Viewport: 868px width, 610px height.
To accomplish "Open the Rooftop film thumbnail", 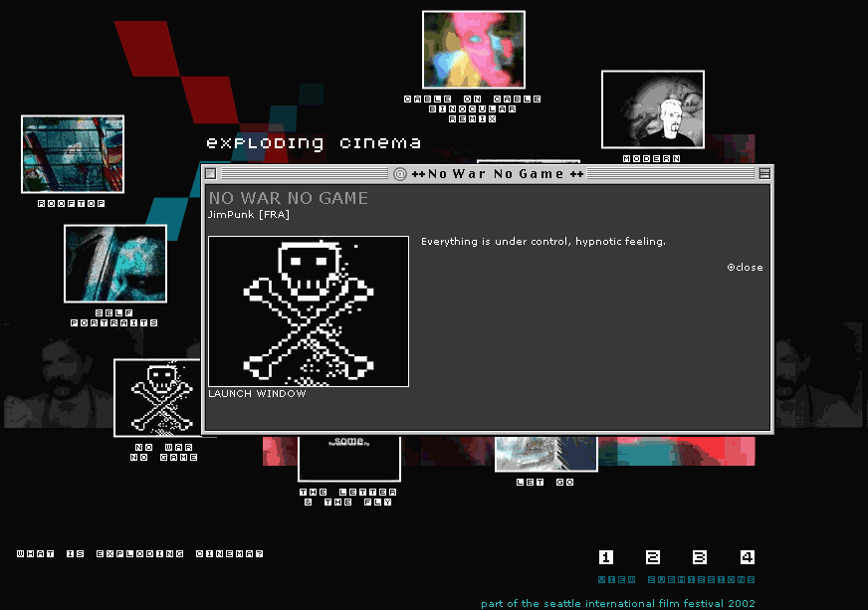I will [73, 153].
